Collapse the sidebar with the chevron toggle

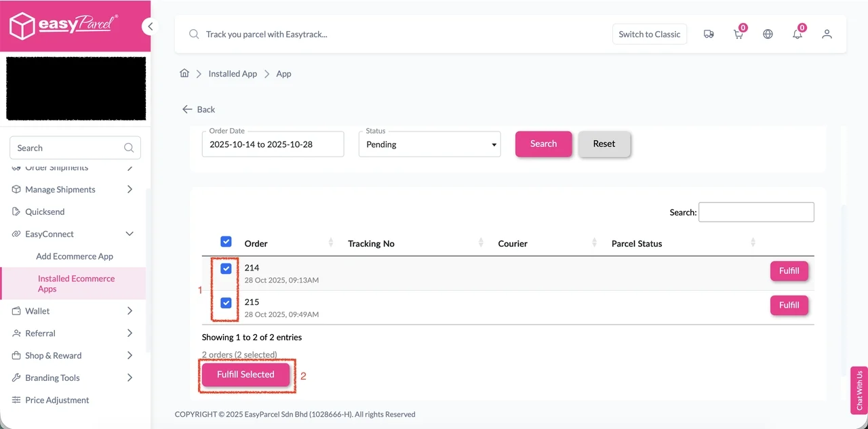150,26
